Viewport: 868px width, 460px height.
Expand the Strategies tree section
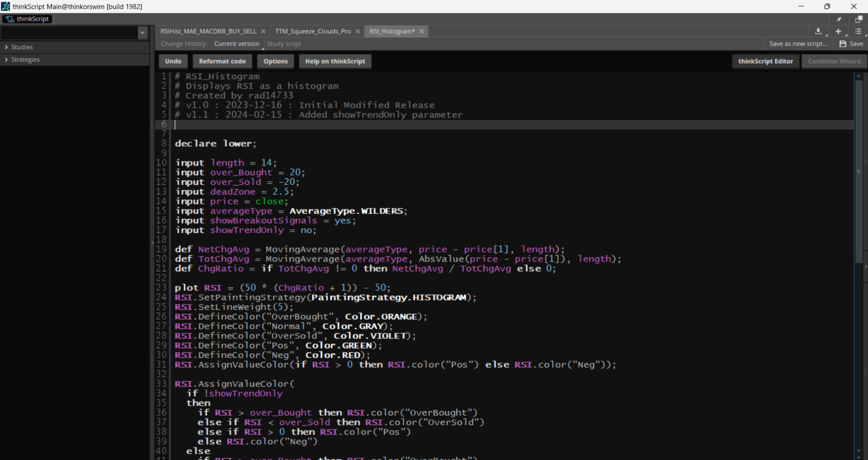(x=6, y=59)
